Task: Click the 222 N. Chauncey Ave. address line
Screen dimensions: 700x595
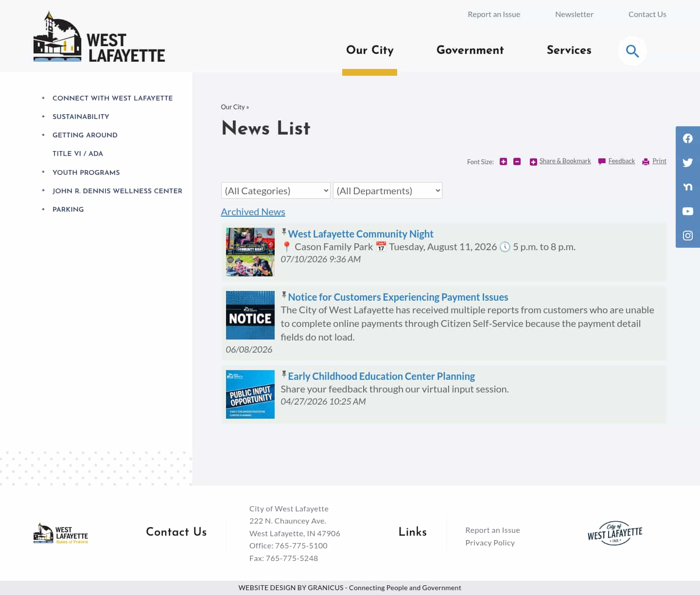Action: click(288, 521)
